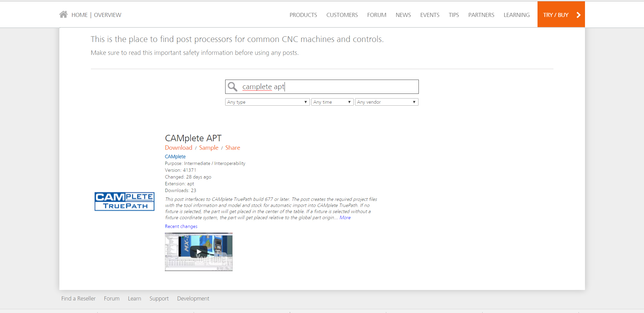Open the PARTNERS section
The height and width of the screenshot is (313, 644).
pos(481,15)
